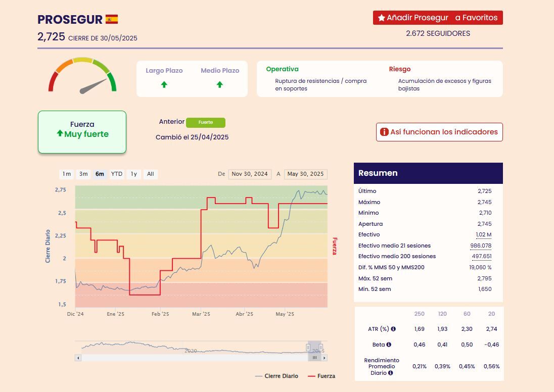Click the strength gauge dial
Image resolution: width=554 pixels, height=392 pixels.
click(x=82, y=76)
